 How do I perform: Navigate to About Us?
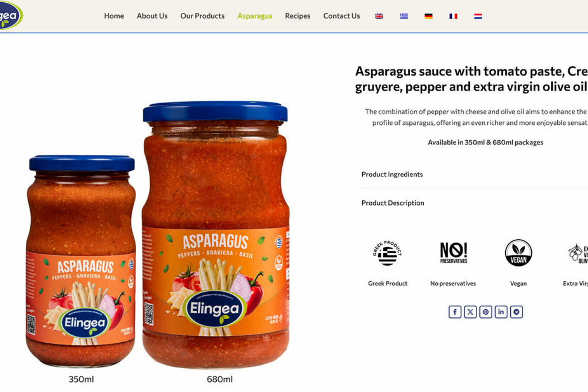click(x=152, y=16)
